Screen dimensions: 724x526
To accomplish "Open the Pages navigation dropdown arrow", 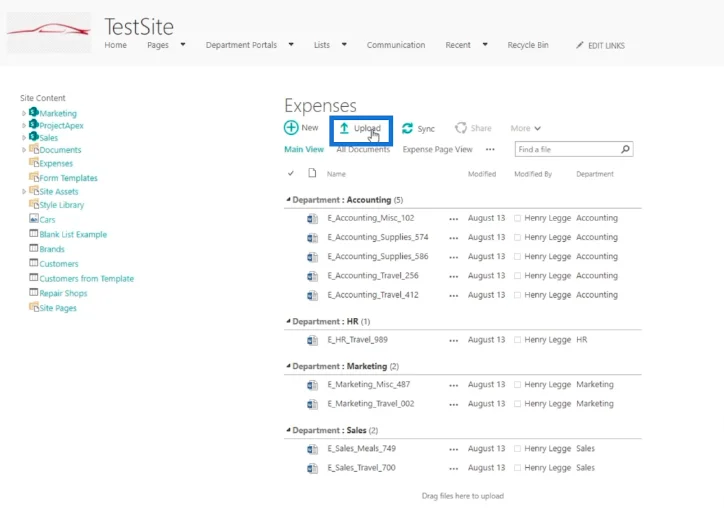I will coord(183,44).
